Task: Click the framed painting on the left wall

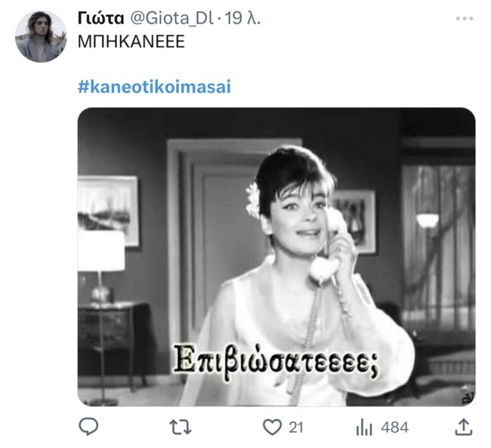Action: pos(107,210)
